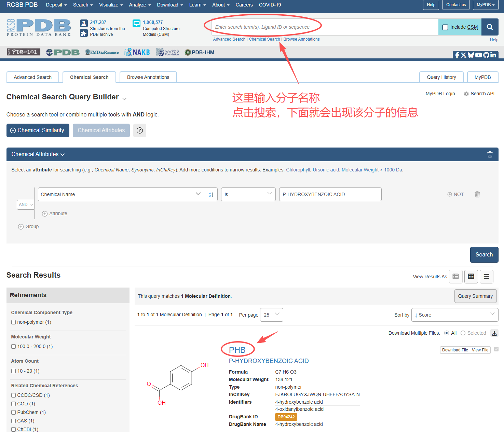Download multiple files using download icon
This screenshot has width=504, height=432.
pyautogui.click(x=494, y=333)
